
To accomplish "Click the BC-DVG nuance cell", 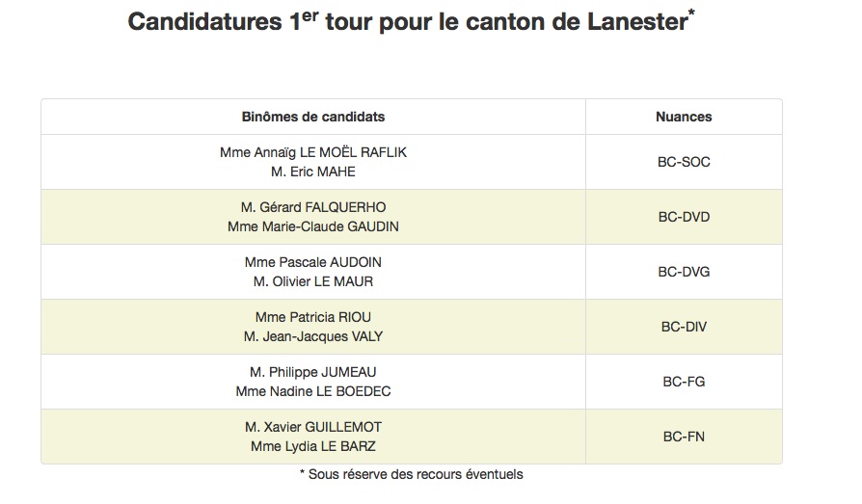I will pos(684,272).
